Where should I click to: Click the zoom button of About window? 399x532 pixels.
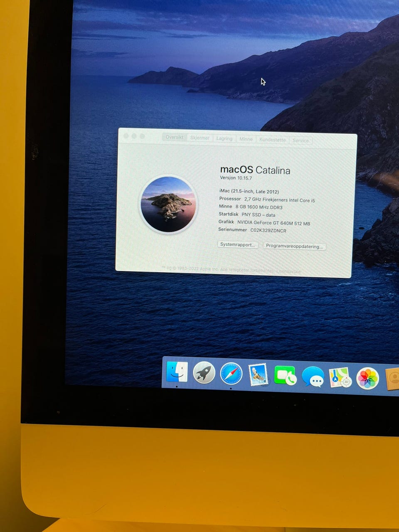click(142, 136)
